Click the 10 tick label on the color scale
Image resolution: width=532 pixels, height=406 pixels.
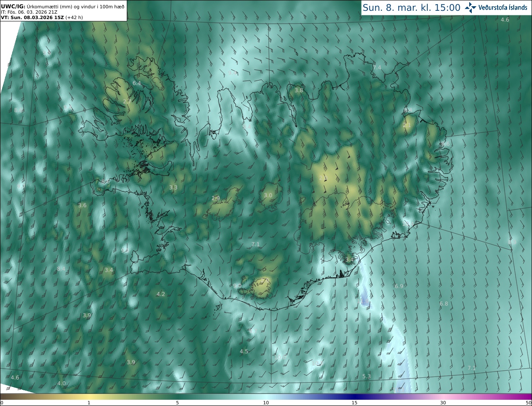point(266,403)
